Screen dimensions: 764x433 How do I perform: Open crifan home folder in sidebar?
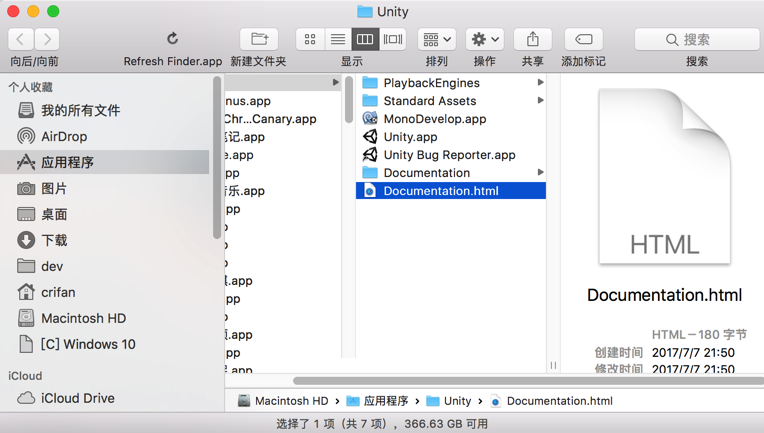105,292
